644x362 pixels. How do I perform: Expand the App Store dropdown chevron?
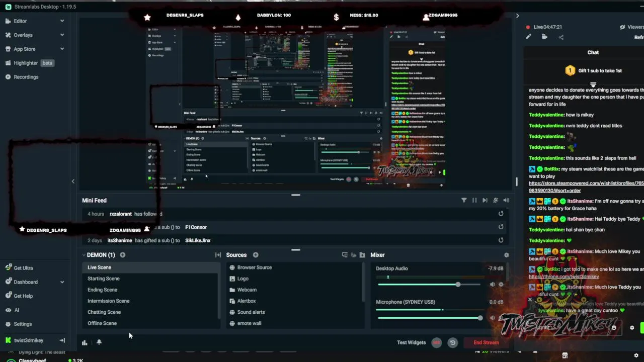62,49
